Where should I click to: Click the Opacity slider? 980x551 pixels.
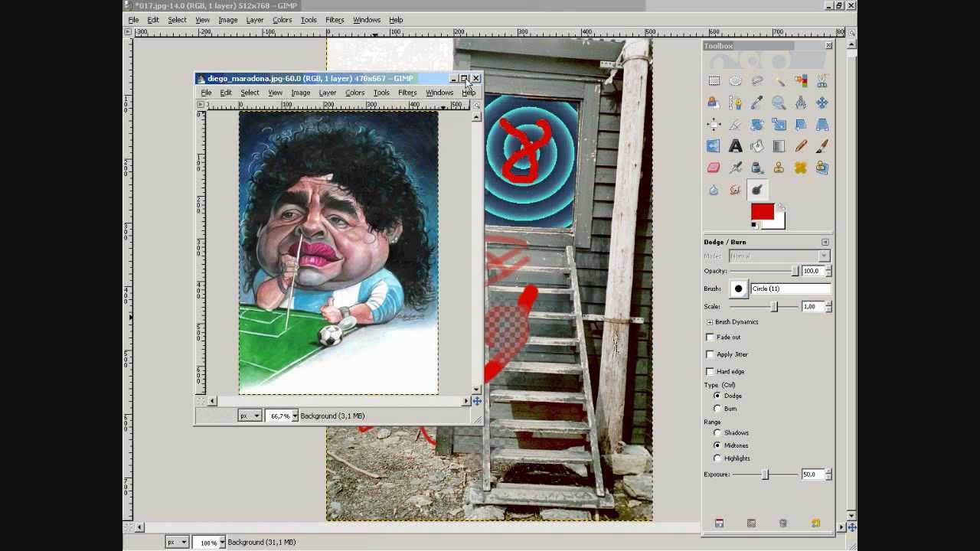(763, 271)
